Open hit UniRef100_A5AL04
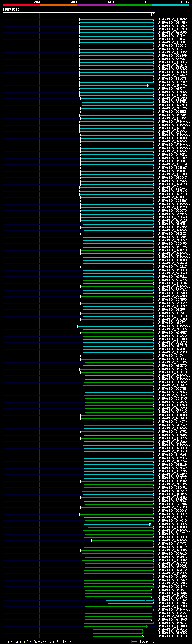 click(x=172, y=36)
